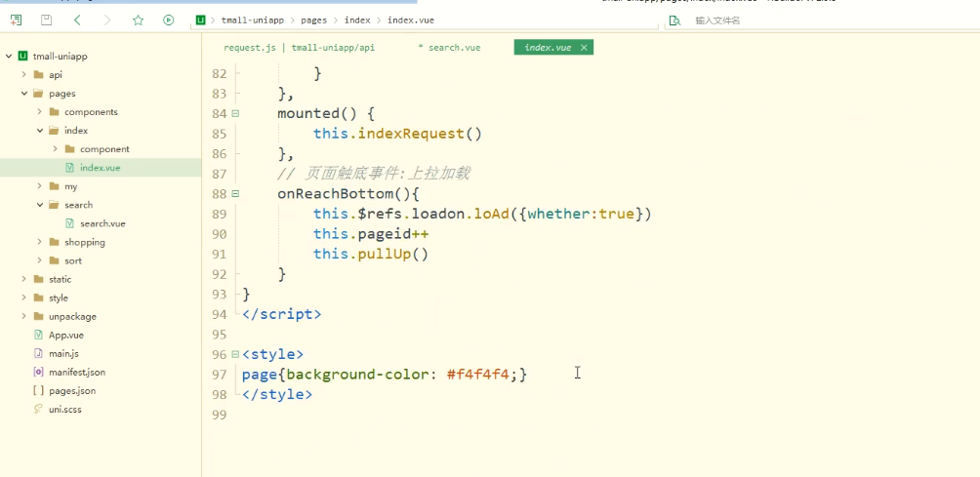Select the unpackage folder row
Image resolution: width=980 pixels, height=477 pixels.
click(x=101, y=317)
